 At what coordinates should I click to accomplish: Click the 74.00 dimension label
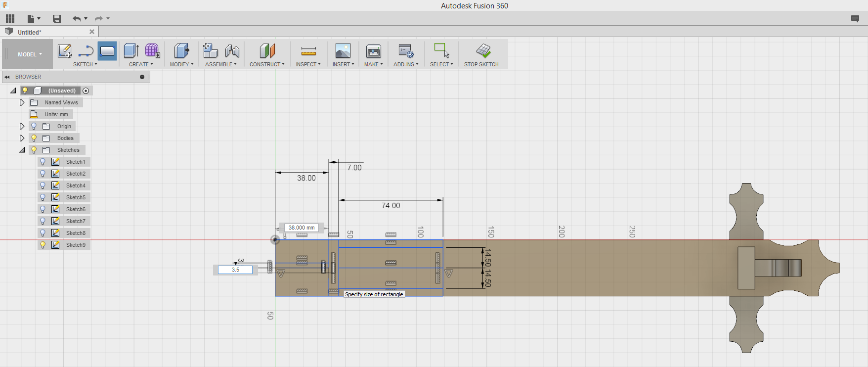[x=391, y=206]
